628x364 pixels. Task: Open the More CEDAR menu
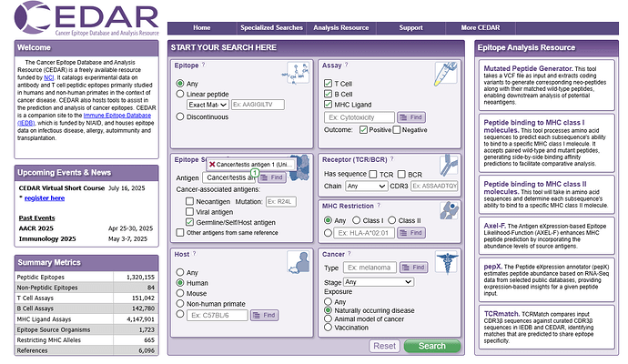(481, 27)
